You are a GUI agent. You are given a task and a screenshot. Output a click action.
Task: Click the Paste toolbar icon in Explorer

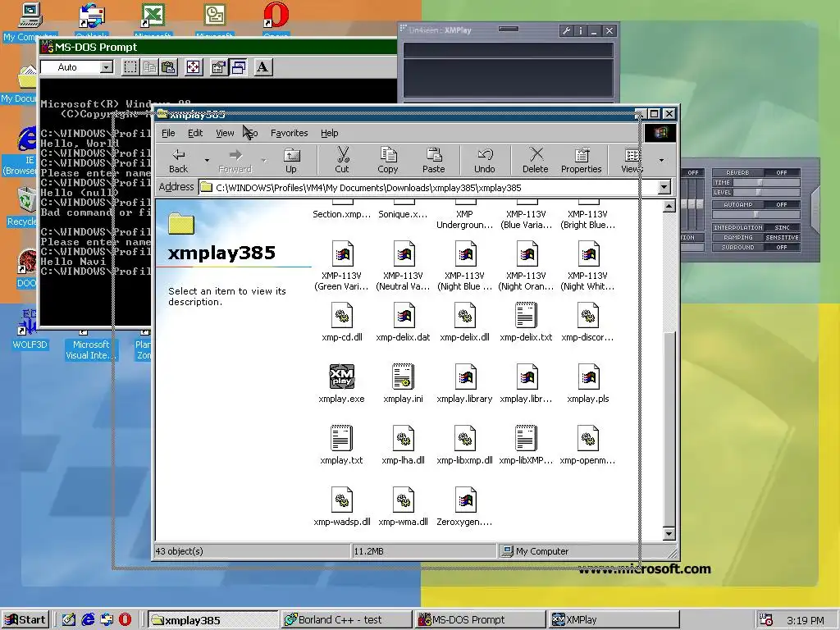pos(433,160)
